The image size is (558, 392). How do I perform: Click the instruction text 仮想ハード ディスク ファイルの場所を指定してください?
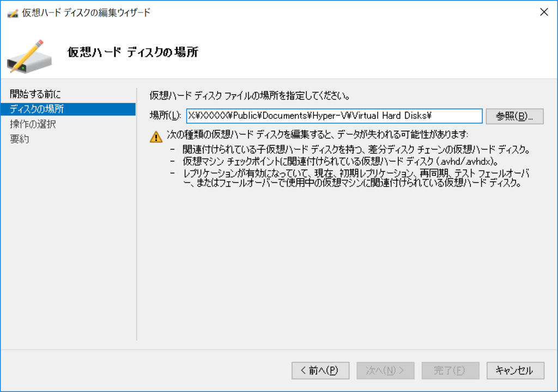point(250,96)
